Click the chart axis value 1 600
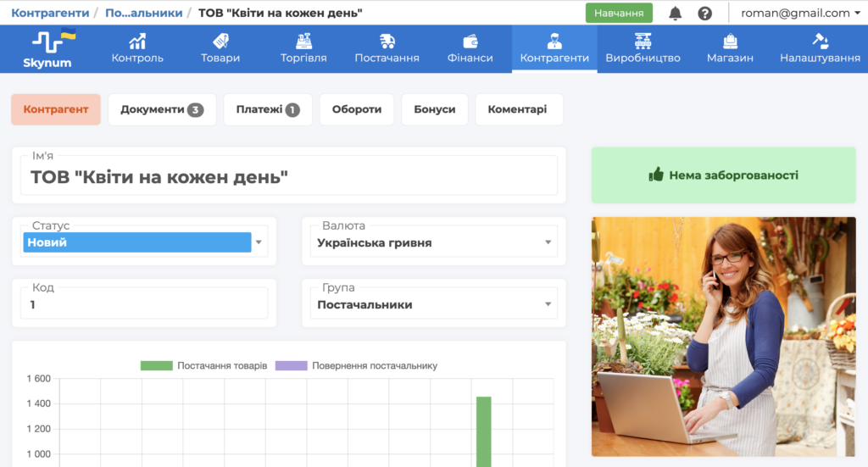 39,379
